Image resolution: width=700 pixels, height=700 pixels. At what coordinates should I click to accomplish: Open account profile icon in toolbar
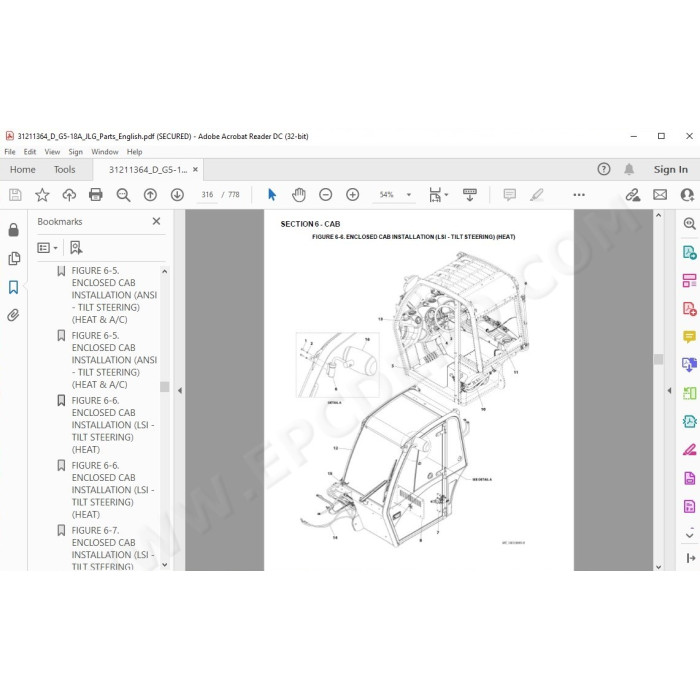pyautogui.click(x=687, y=195)
